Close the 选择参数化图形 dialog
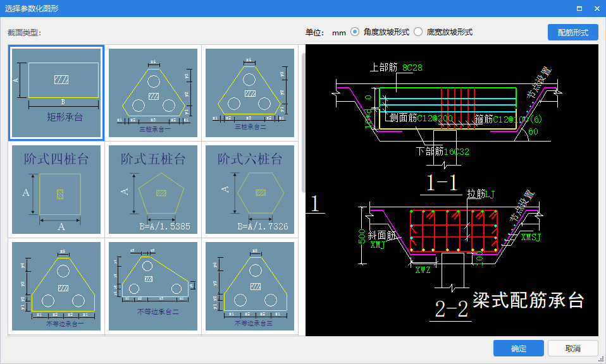 point(597,8)
